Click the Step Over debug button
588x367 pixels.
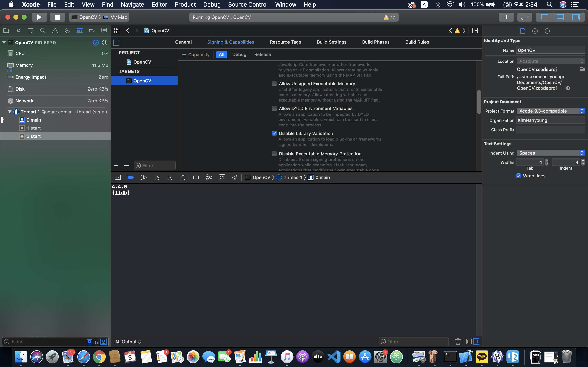[157, 177]
